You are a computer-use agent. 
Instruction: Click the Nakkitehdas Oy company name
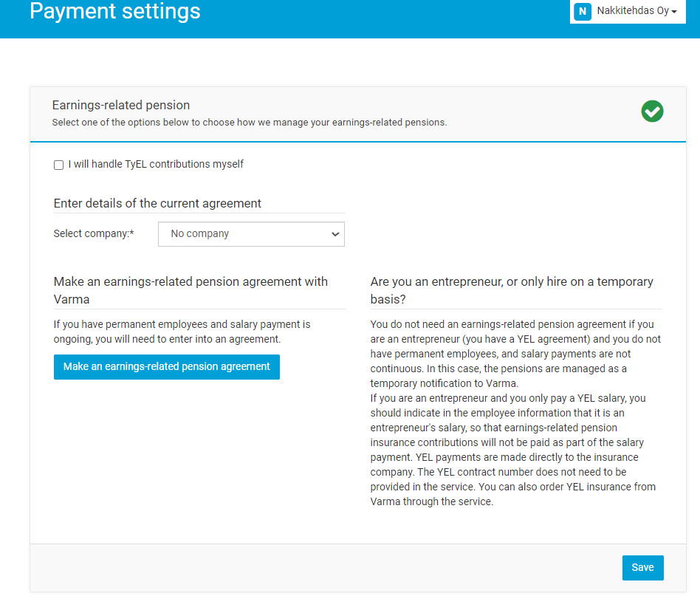632,11
